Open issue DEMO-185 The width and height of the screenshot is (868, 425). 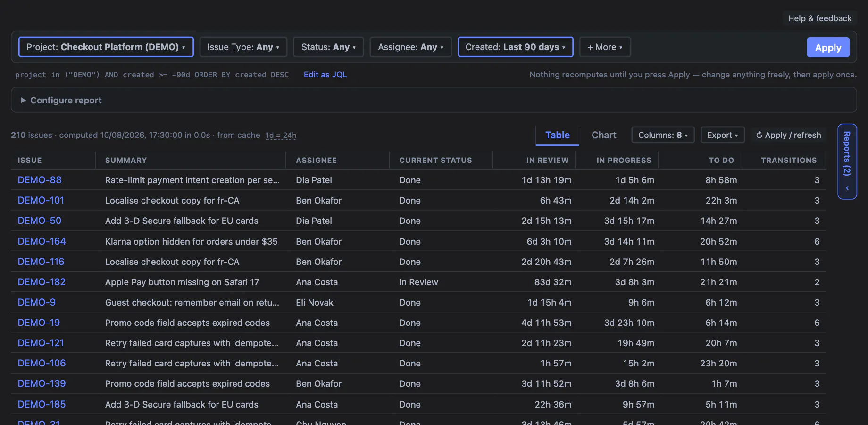point(42,404)
